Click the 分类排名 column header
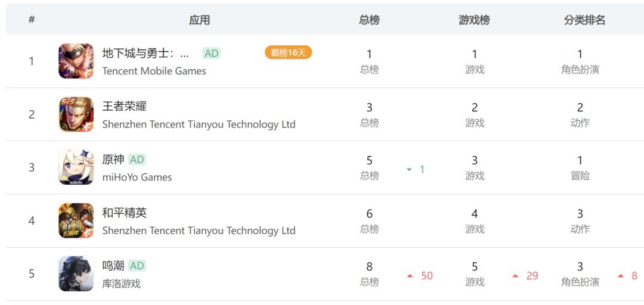This screenshot has width=644, height=305. [x=584, y=20]
